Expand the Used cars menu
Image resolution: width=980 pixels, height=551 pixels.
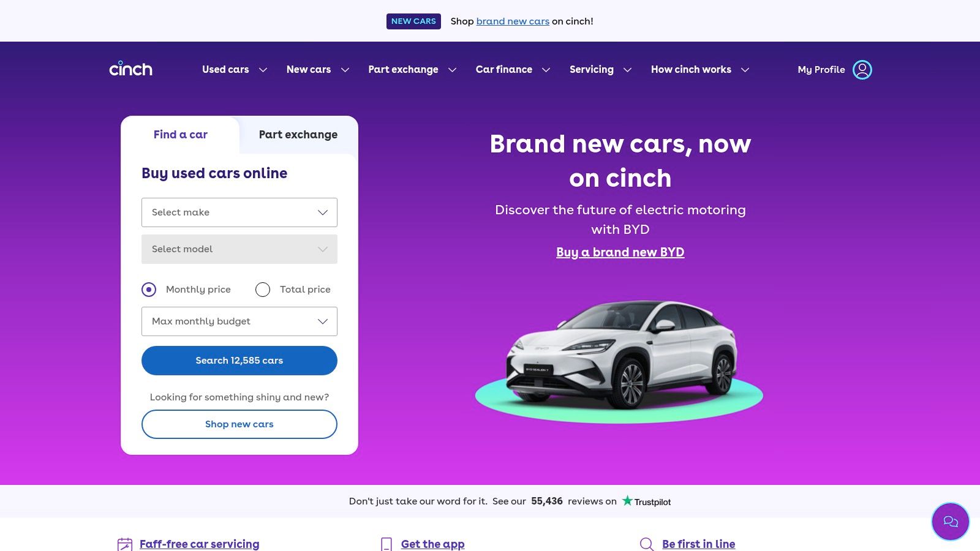(235, 70)
